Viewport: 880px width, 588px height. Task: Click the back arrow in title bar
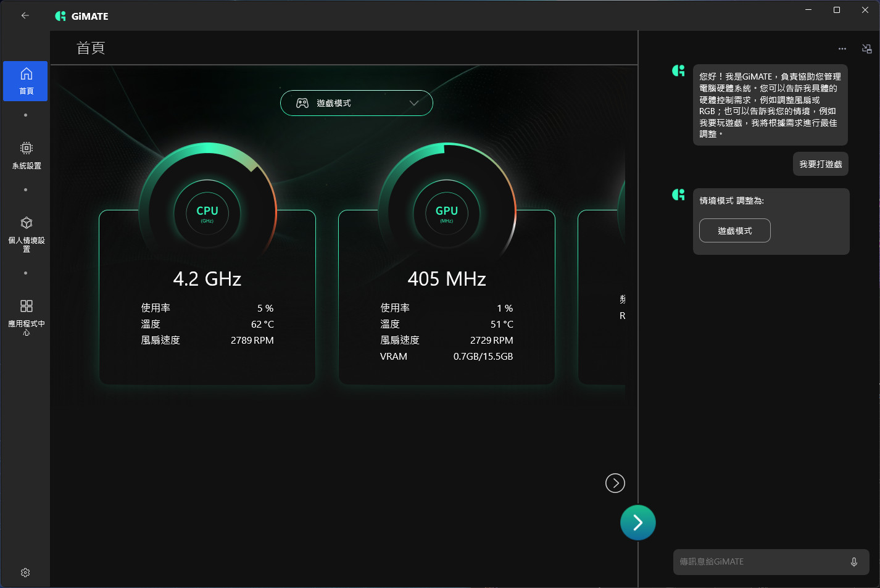point(25,15)
